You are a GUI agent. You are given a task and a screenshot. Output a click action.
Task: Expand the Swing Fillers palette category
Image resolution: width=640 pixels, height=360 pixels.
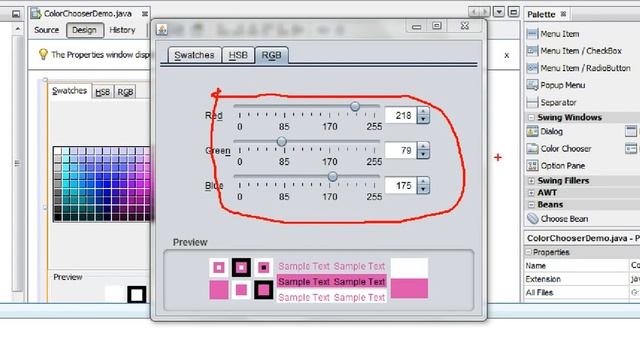[x=531, y=180]
